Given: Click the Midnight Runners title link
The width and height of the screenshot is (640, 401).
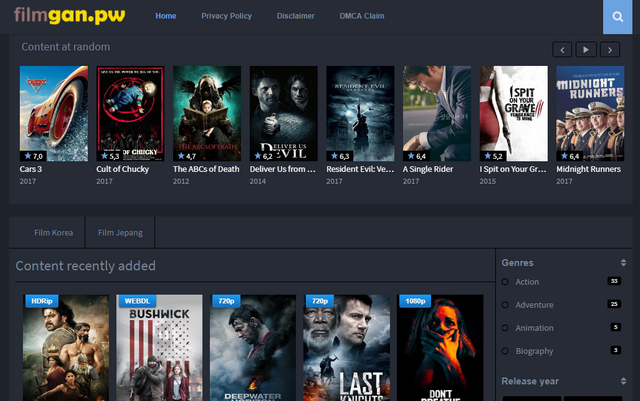Looking at the screenshot, I should 588,169.
